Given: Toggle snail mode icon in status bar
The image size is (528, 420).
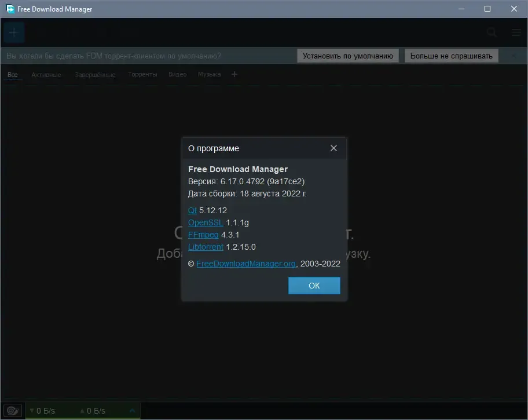Looking at the screenshot, I should click(13, 411).
